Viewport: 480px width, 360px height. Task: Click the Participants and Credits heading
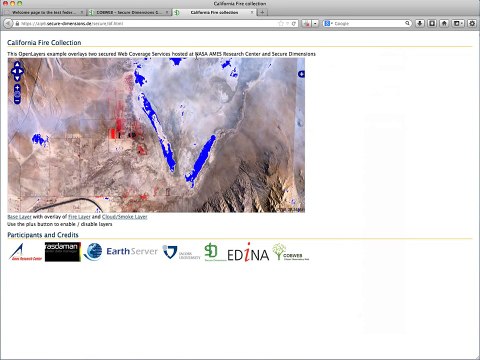tap(43, 235)
